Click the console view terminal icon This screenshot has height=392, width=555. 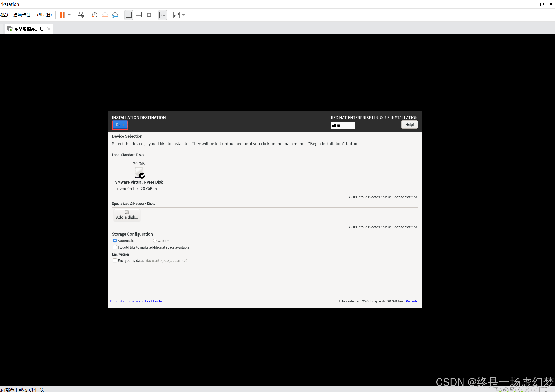pos(163,15)
